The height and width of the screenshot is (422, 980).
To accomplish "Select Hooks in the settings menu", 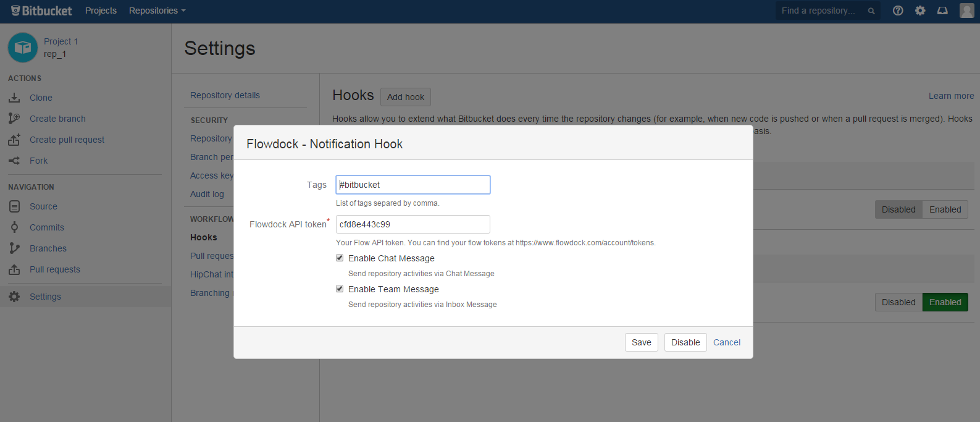I will click(203, 237).
